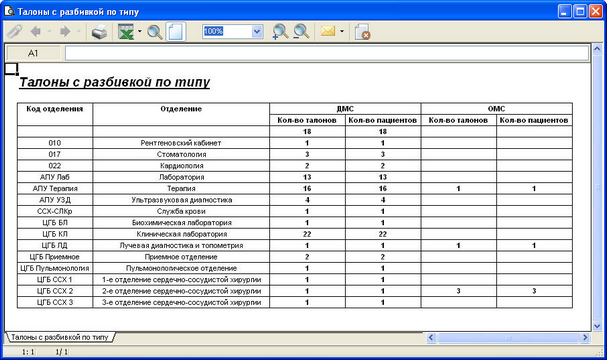The height and width of the screenshot is (360, 607).
Task: Toggle the page view button
Action: point(176,32)
